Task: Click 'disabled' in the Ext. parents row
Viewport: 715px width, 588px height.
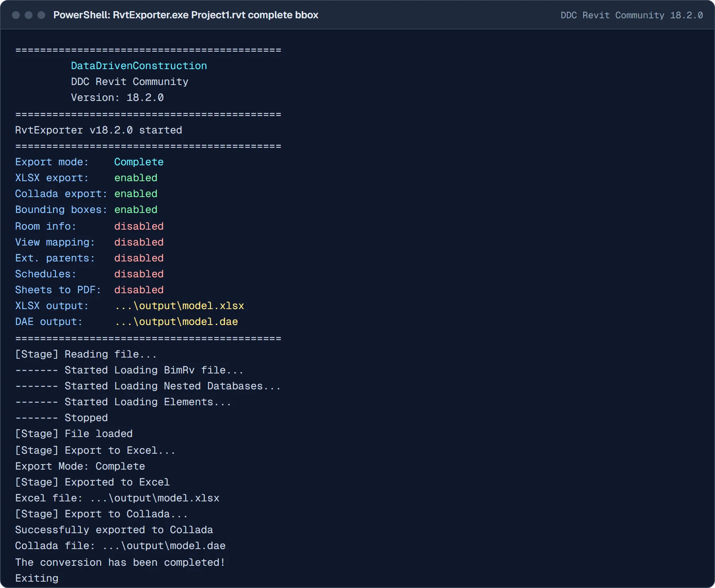Action: tap(139, 258)
